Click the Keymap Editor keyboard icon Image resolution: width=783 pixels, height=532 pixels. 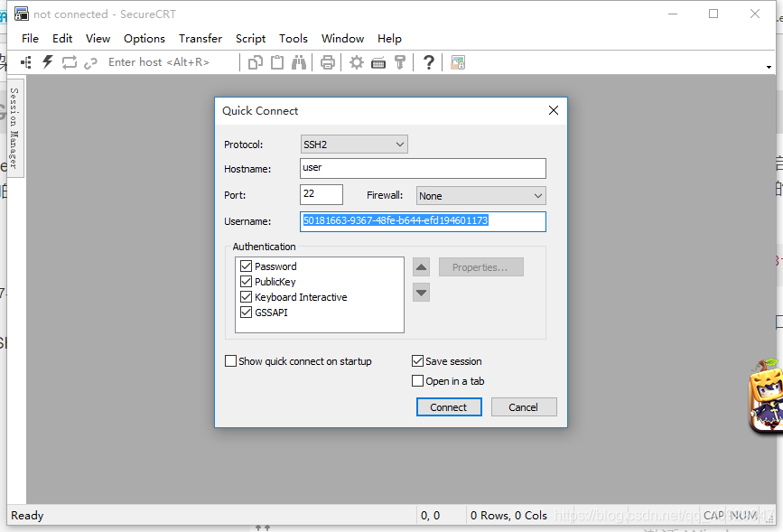click(x=378, y=63)
